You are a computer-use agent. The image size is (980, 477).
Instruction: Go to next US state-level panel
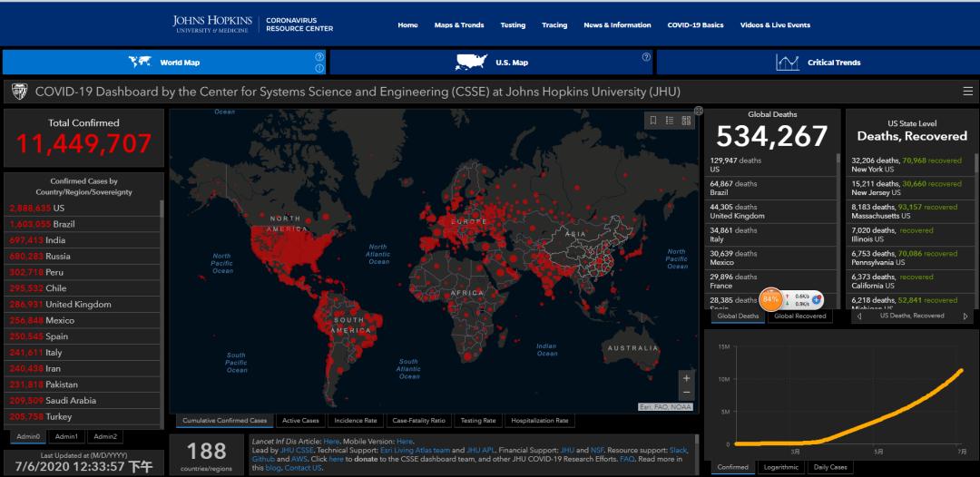coord(965,316)
